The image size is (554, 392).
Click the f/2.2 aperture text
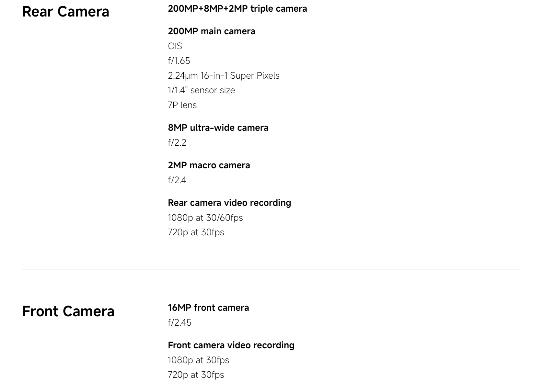pos(177,143)
